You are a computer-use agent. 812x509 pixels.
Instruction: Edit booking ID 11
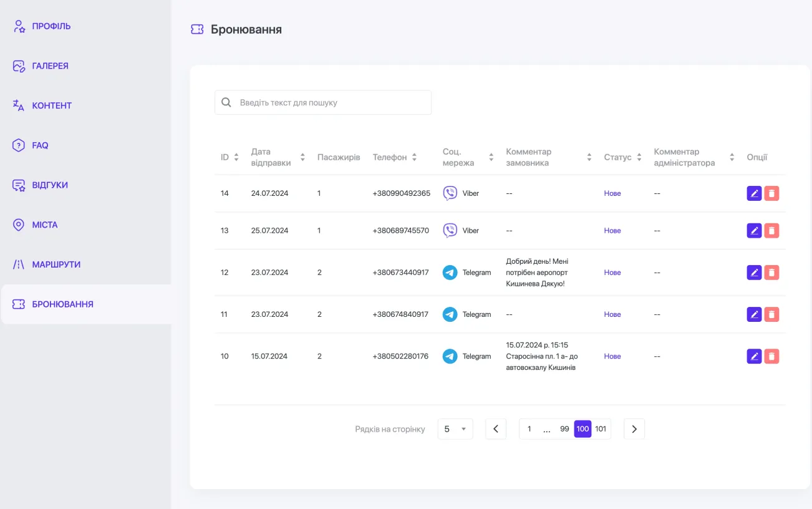click(754, 314)
